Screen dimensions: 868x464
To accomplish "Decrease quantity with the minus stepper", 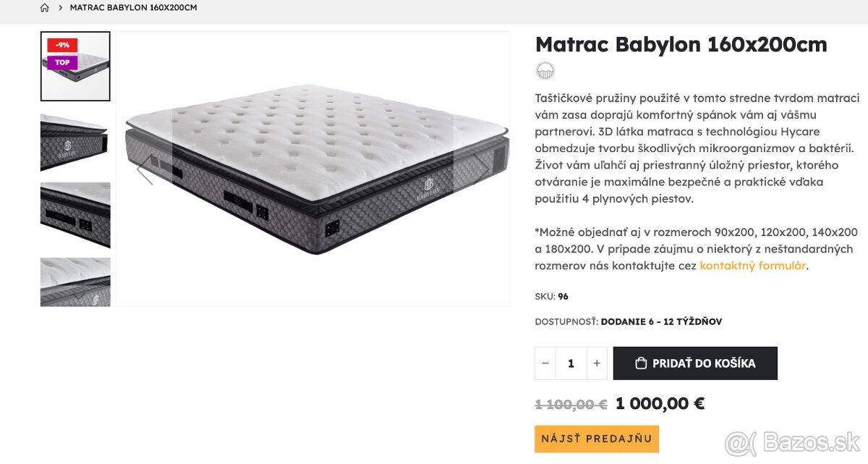I will [545, 363].
